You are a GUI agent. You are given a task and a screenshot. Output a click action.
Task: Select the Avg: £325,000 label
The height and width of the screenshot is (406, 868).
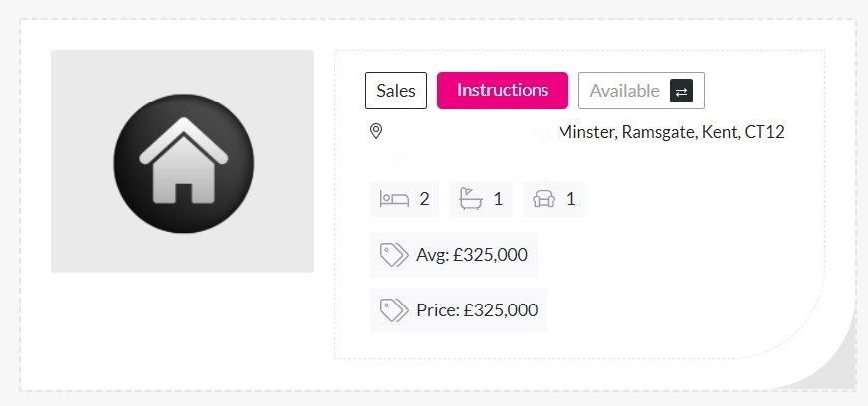(x=472, y=255)
